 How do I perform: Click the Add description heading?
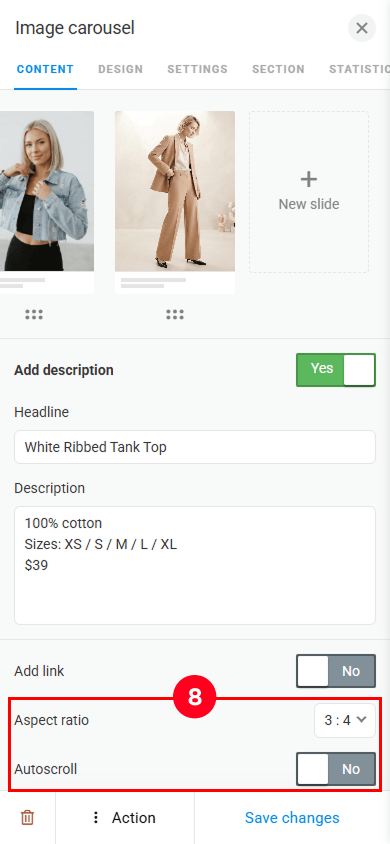(x=64, y=370)
